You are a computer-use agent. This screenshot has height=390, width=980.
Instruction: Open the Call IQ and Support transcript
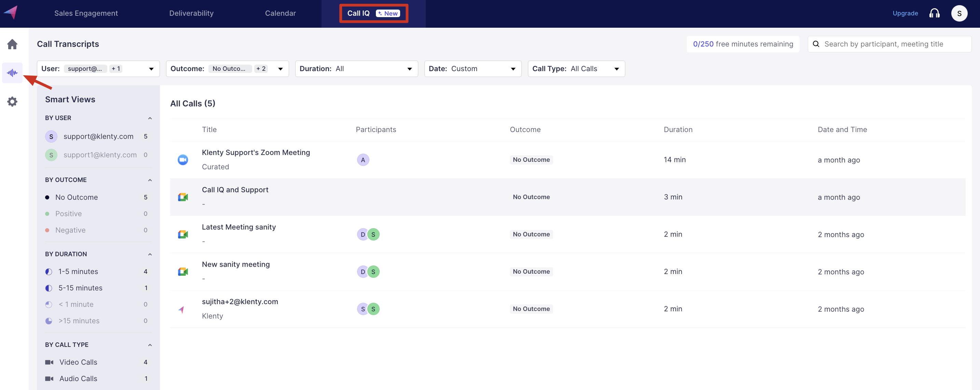click(235, 190)
